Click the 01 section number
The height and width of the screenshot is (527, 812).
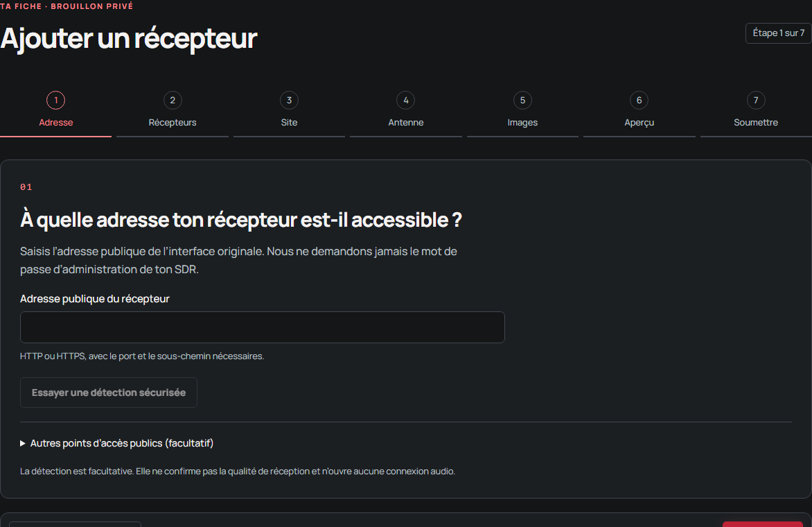(x=26, y=187)
